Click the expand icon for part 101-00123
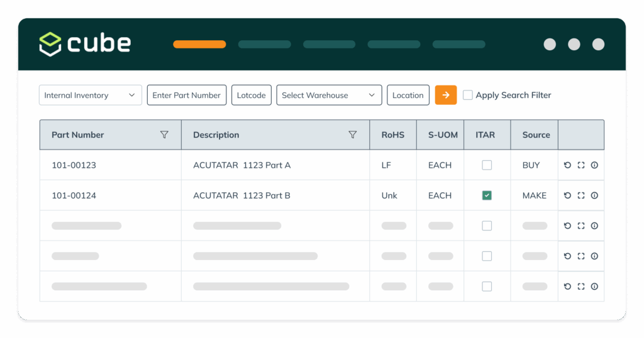The image size is (644, 338). 581,165
